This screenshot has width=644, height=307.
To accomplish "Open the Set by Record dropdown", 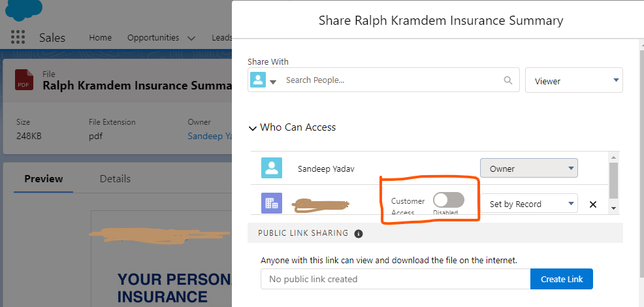I will (528, 204).
